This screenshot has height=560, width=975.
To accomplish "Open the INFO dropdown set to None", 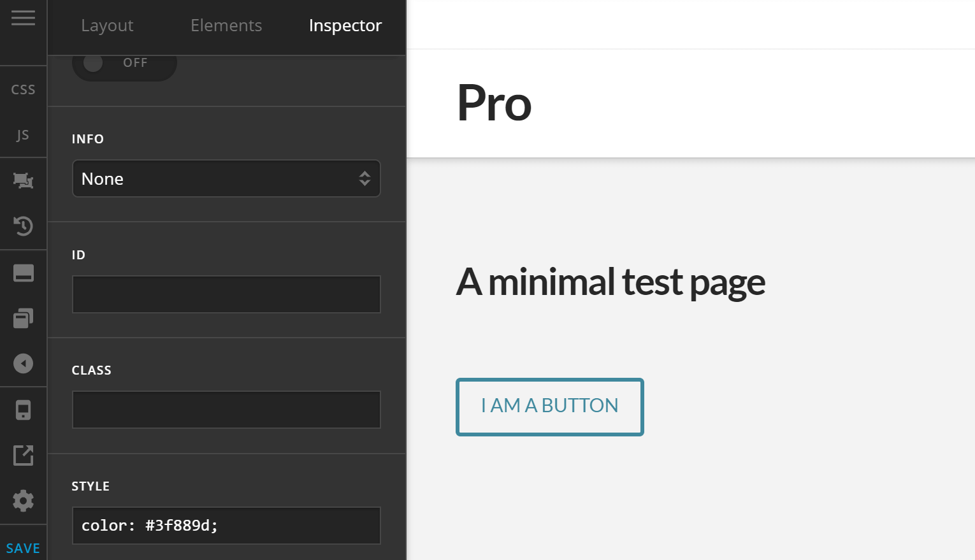I will pos(226,178).
